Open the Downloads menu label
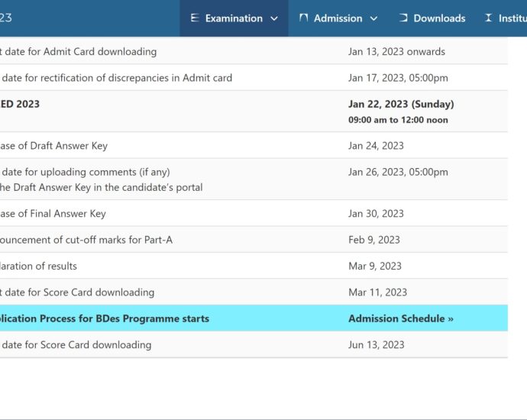This screenshot has width=527, height=420. (x=439, y=18)
